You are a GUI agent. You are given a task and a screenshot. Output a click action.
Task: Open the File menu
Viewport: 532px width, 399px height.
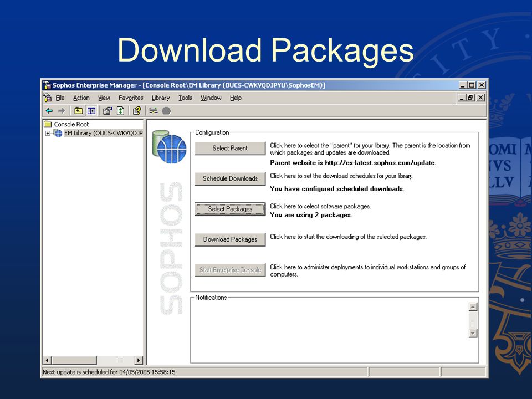tap(60, 98)
